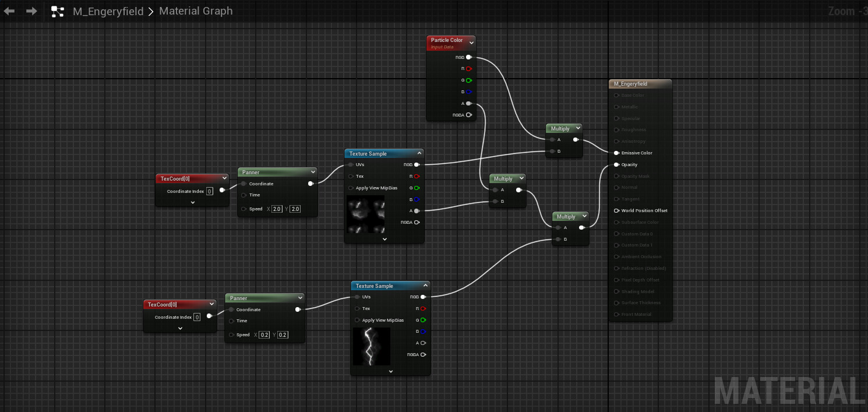Click the output pin of the 0.2-speed Panner
Image resolution: width=868 pixels, height=412 pixels.
tap(298, 309)
